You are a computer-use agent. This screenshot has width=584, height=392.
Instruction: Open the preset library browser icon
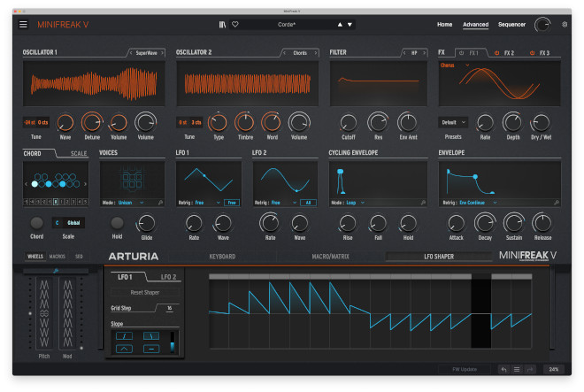pos(223,24)
